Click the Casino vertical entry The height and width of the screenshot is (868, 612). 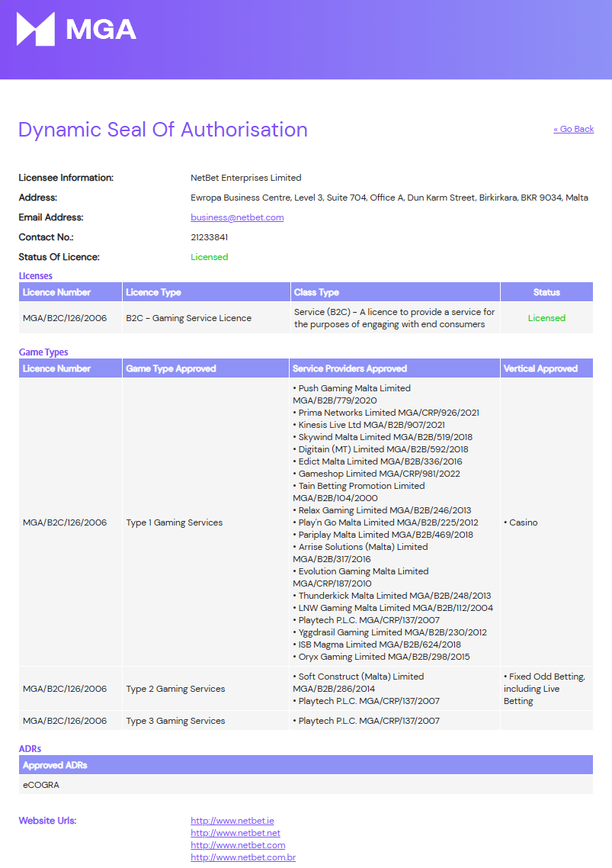(521, 522)
